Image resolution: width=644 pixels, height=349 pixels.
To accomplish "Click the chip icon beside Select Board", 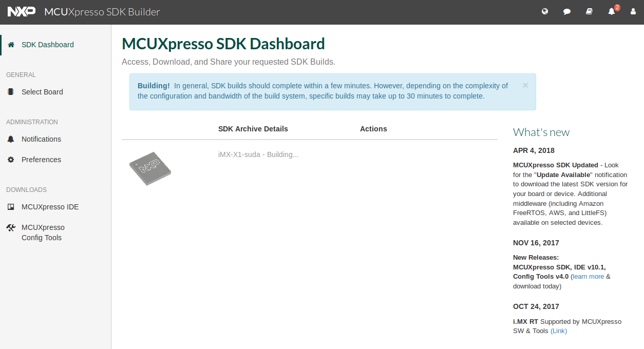I will pyautogui.click(x=11, y=92).
